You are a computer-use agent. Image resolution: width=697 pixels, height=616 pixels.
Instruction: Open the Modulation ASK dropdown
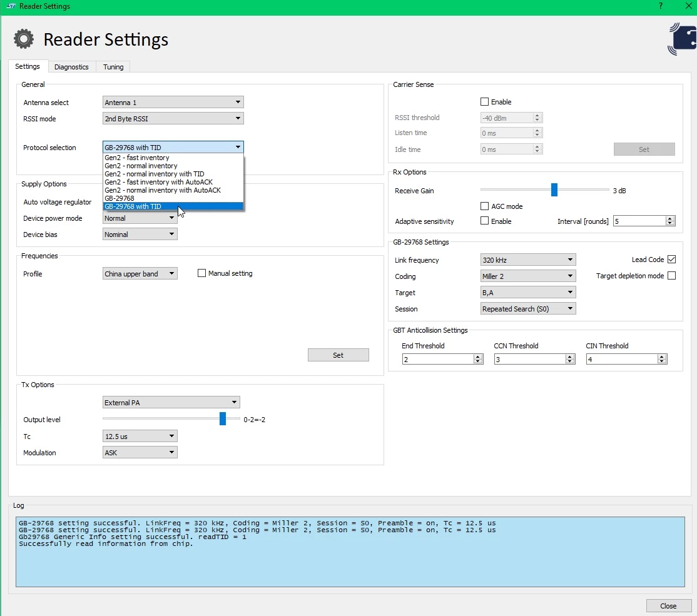(x=140, y=452)
